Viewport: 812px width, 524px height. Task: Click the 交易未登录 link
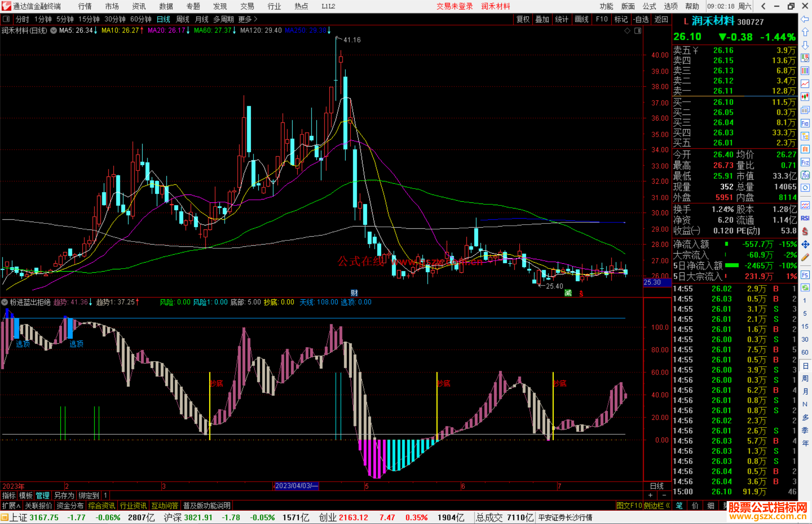[x=454, y=6]
